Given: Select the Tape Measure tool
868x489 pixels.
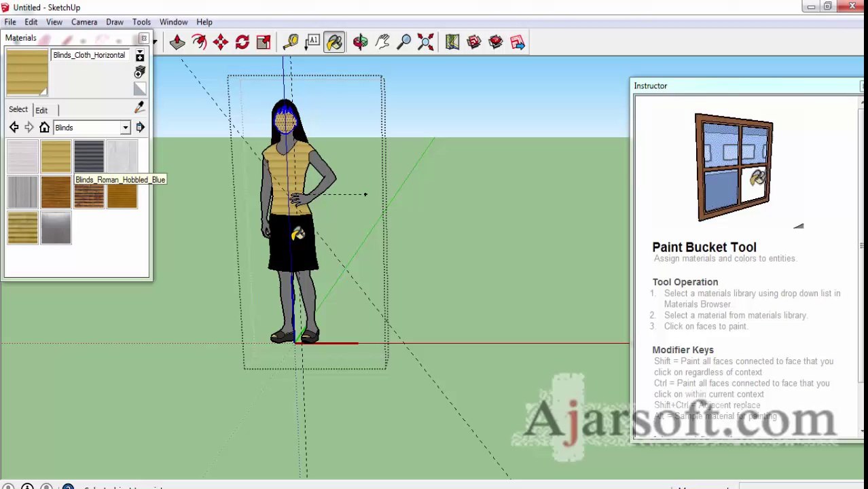Looking at the screenshot, I should pos(291,42).
